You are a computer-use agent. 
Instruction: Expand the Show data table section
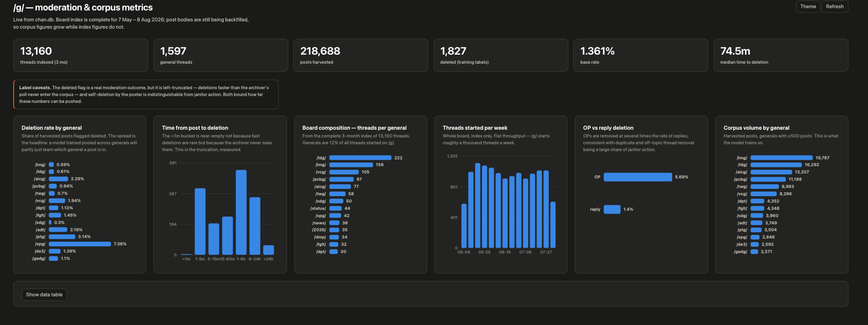coord(44,295)
